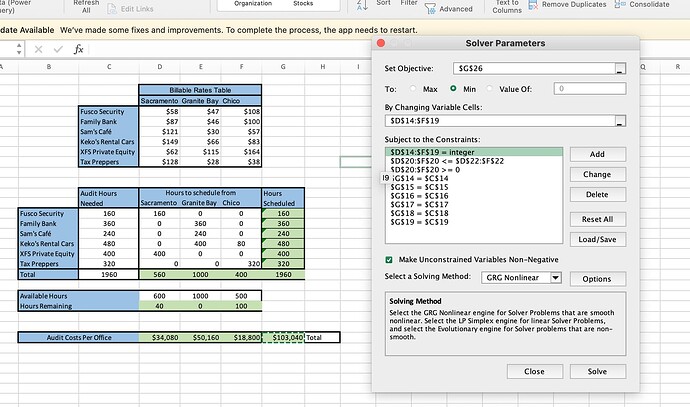Click the $18,800 Chico cost cell
Image resolution: width=690 pixels, height=407 pixels.
tap(242, 337)
